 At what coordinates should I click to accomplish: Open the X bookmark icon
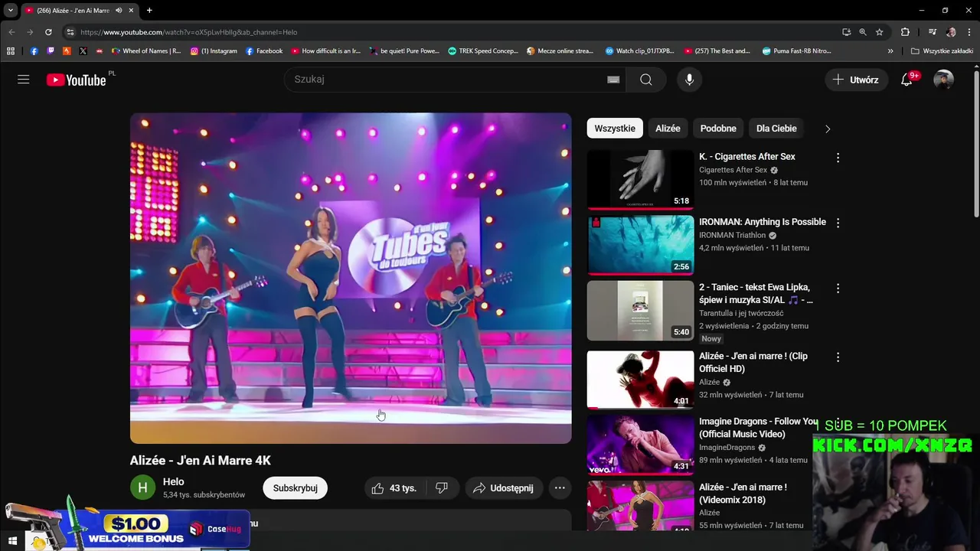[83, 51]
